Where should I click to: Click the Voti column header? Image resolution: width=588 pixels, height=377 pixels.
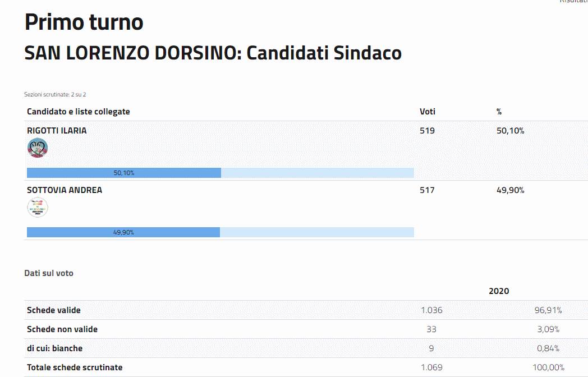[428, 112]
